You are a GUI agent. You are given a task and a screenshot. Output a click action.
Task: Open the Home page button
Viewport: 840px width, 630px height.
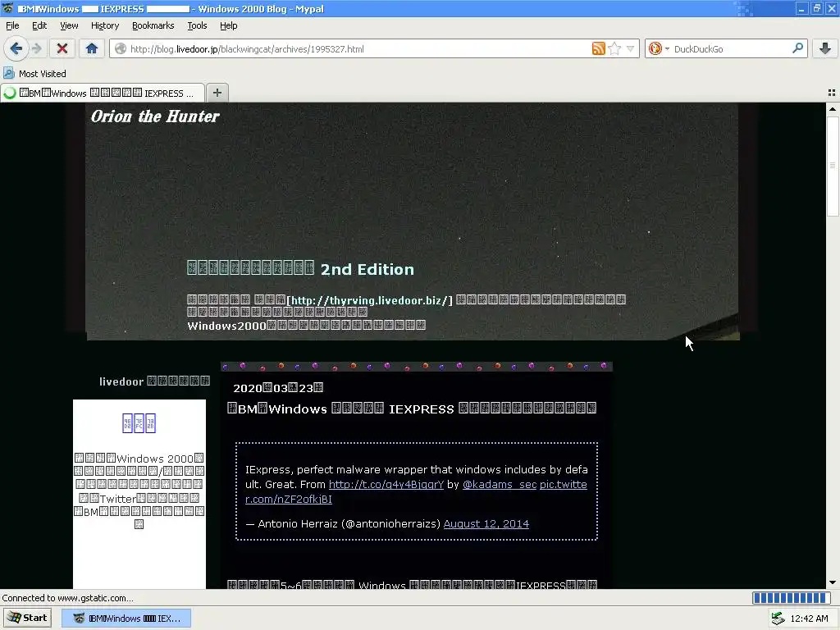click(92, 48)
